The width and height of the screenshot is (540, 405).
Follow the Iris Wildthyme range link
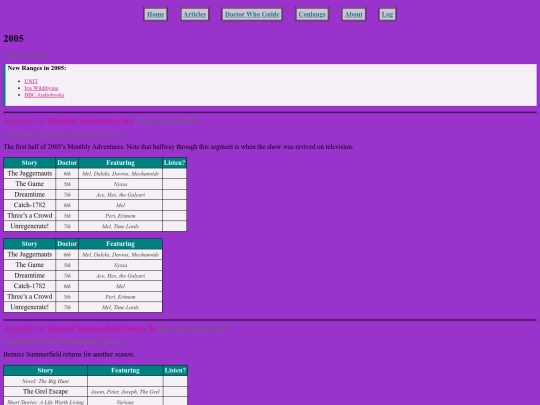(41, 88)
